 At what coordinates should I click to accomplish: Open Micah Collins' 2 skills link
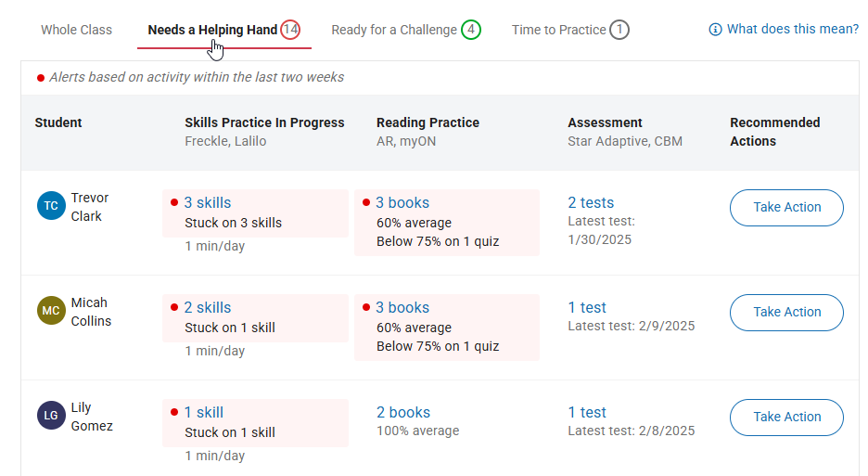click(208, 307)
